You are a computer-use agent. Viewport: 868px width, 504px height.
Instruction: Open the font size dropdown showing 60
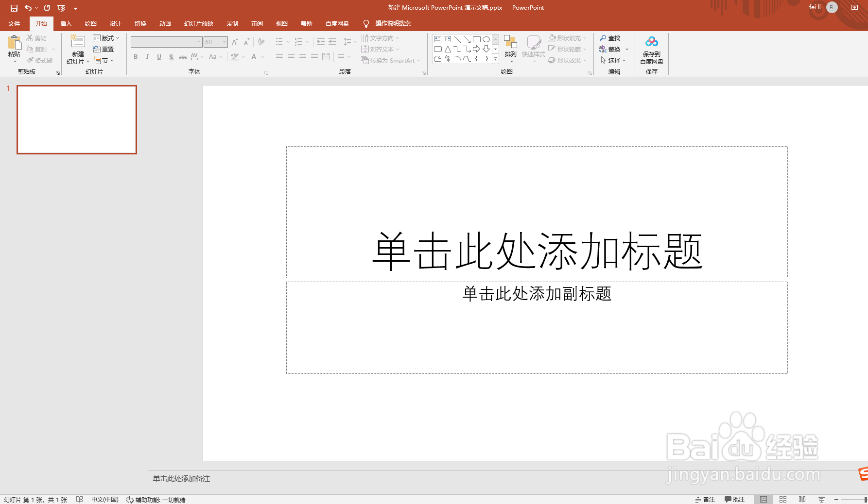tap(215, 42)
